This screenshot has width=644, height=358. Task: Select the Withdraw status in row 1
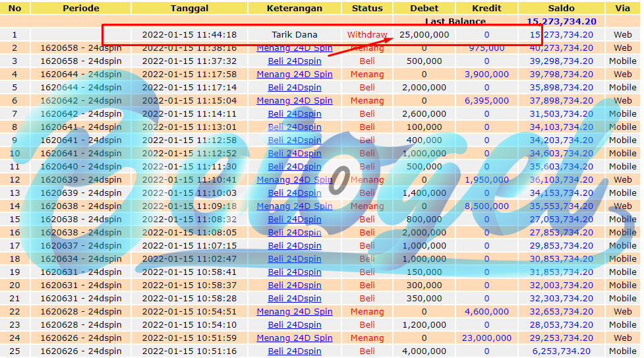(366, 35)
